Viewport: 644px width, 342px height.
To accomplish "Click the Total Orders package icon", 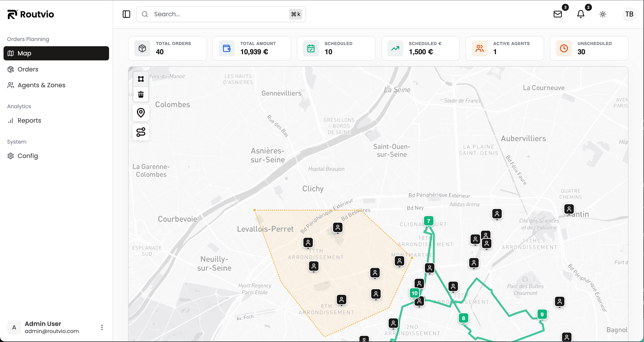I will pyautogui.click(x=142, y=48).
